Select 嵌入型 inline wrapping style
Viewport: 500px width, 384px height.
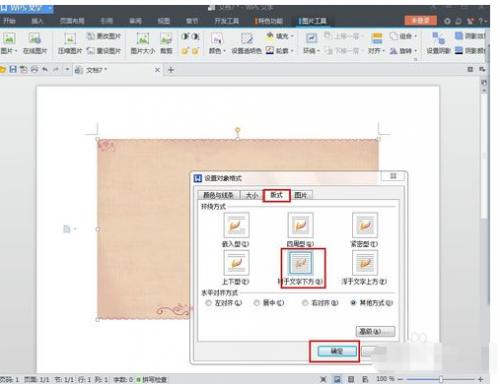[x=236, y=230]
